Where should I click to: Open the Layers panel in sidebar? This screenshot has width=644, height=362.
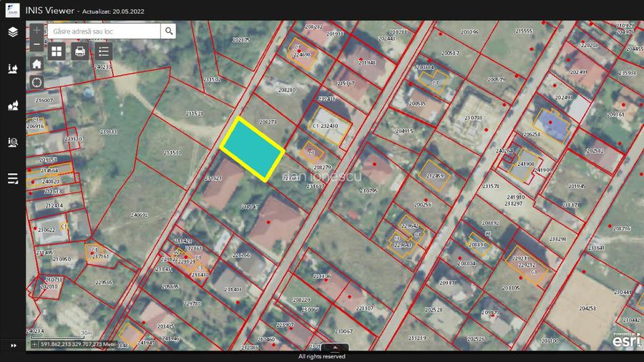13,32
